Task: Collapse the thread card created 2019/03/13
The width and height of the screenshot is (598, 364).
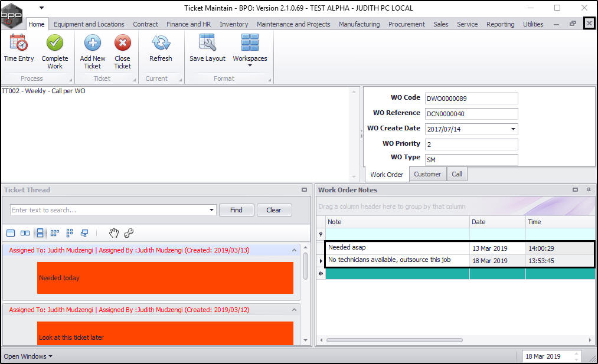Action: (x=294, y=250)
